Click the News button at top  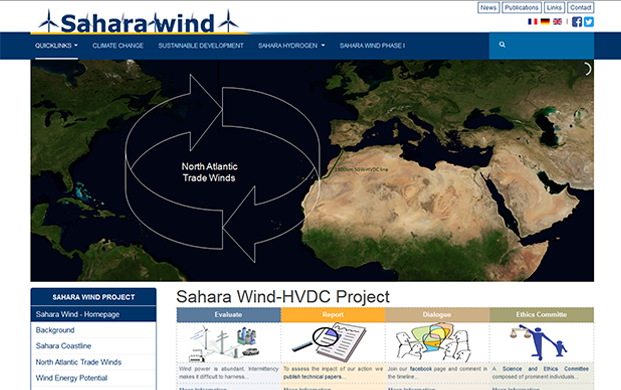[488, 8]
